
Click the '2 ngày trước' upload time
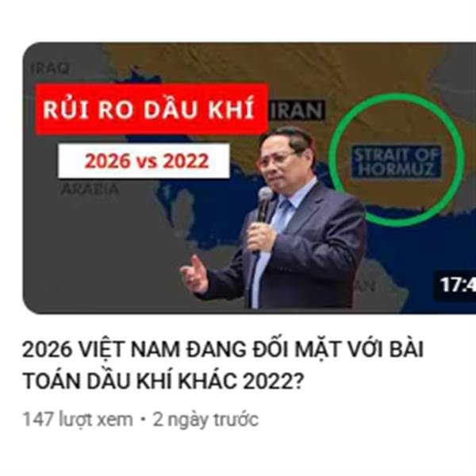pos(205,420)
